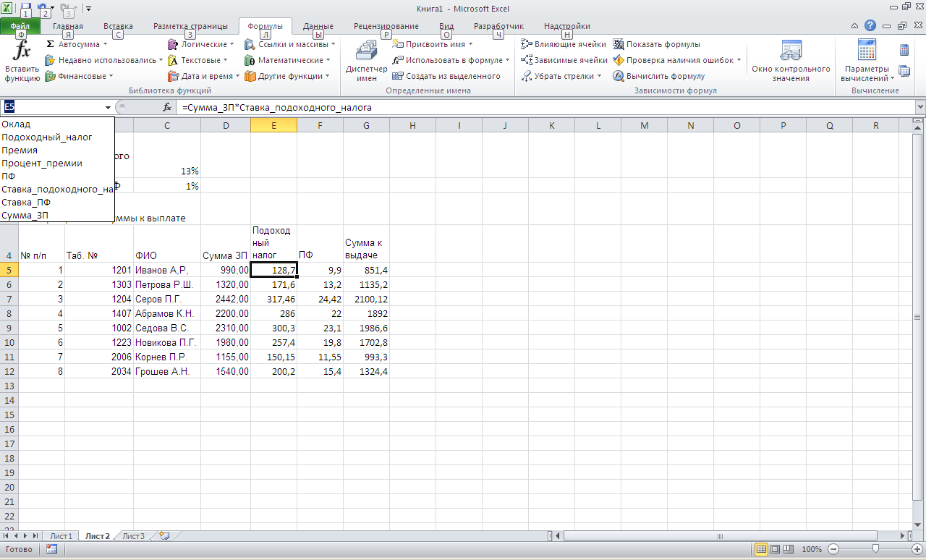Click the Insert Function (Вставить функцию) button

22,61
